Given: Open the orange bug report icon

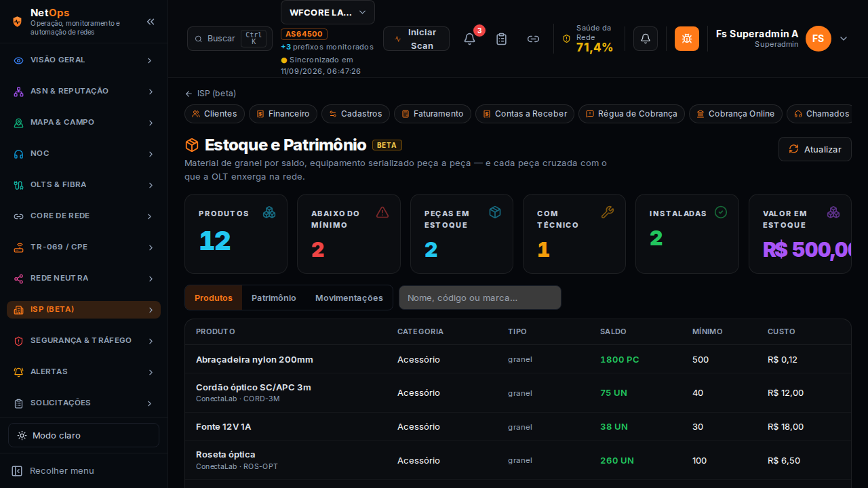Looking at the screenshot, I should [x=687, y=39].
